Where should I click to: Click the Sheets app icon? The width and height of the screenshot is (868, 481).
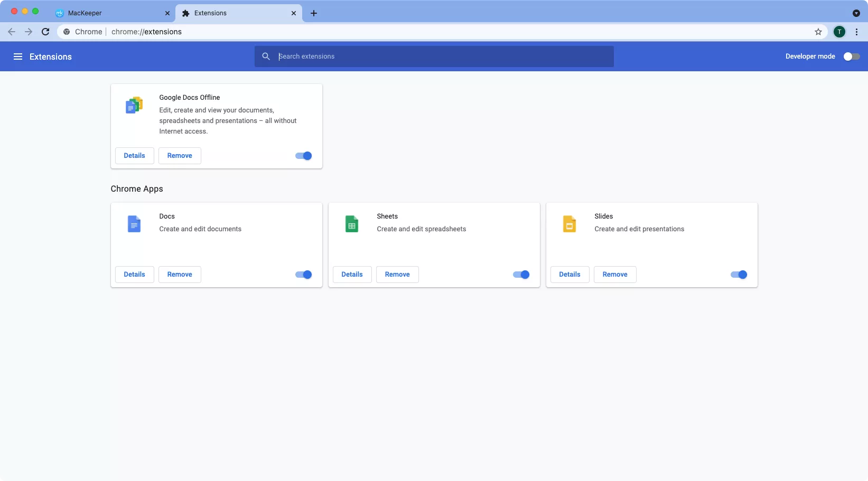point(352,224)
